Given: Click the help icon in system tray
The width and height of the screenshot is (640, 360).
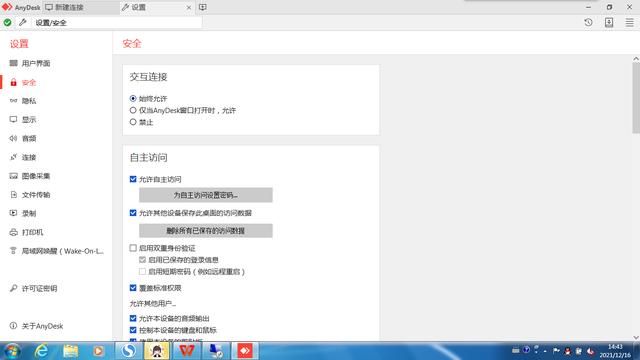Looking at the screenshot, I should [526, 350].
